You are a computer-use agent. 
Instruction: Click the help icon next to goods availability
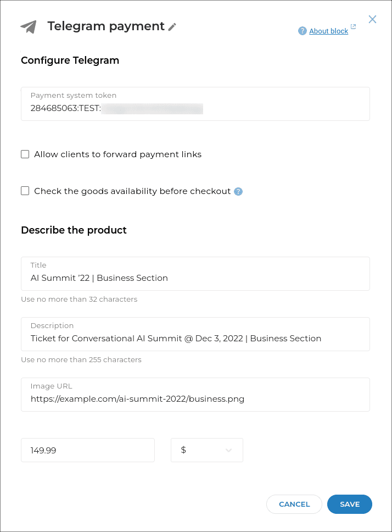pos(238,191)
